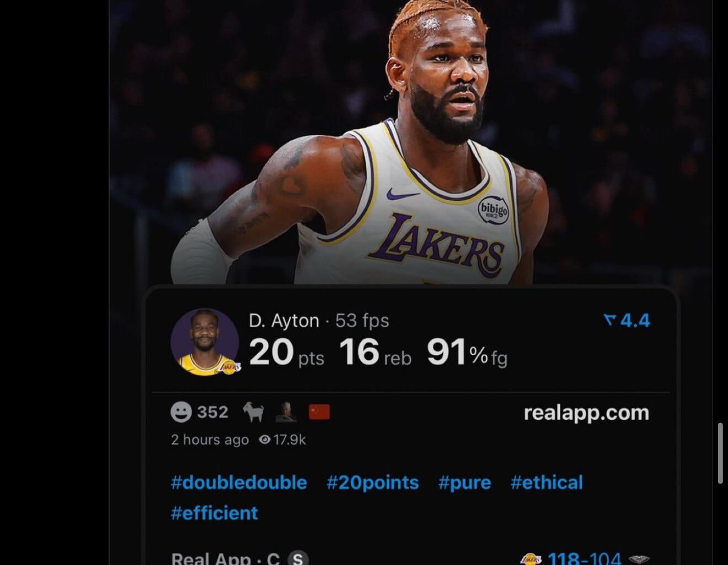This screenshot has height=565, width=728.
Task: Select the China flag reaction
Action: (x=319, y=412)
